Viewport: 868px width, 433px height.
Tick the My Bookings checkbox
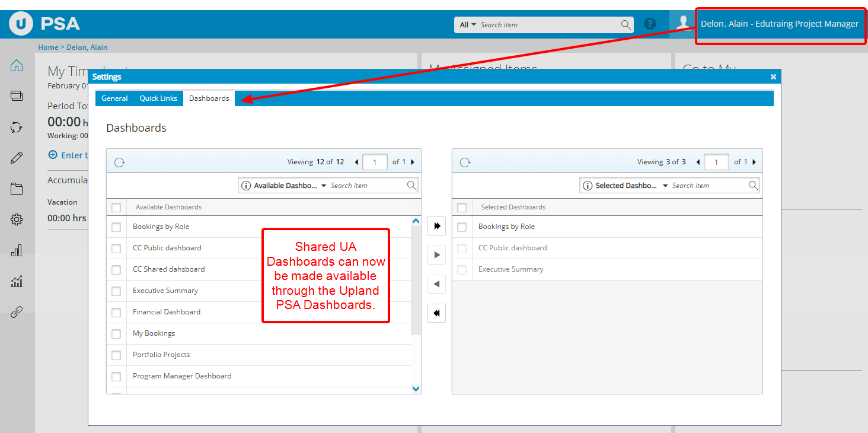(116, 333)
